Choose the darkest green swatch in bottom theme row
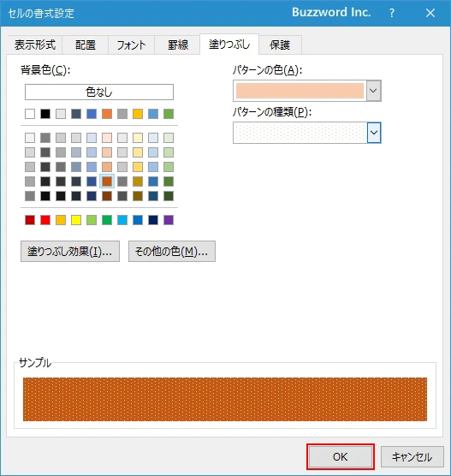451x476 pixels. [169, 196]
